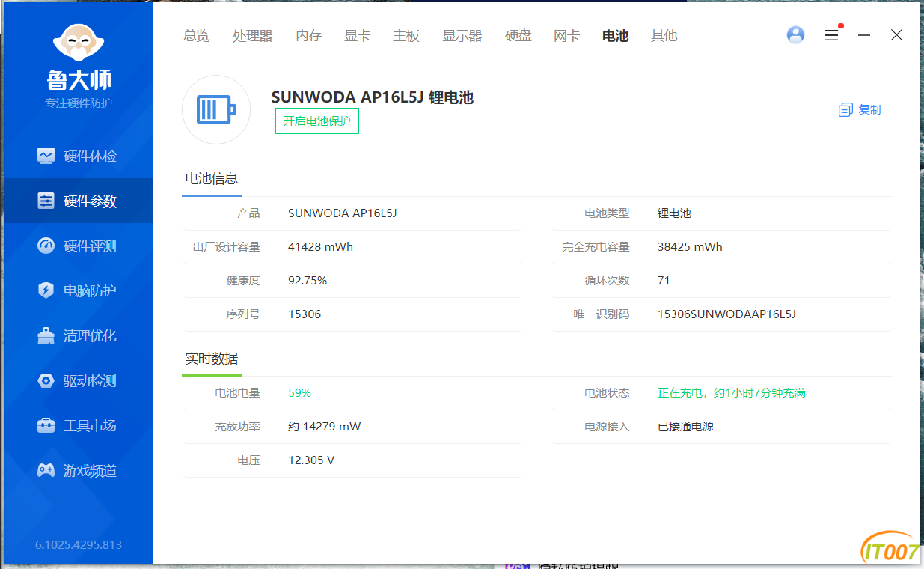Click battery type value 锂电池

pyautogui.click(x=675, y=213)
